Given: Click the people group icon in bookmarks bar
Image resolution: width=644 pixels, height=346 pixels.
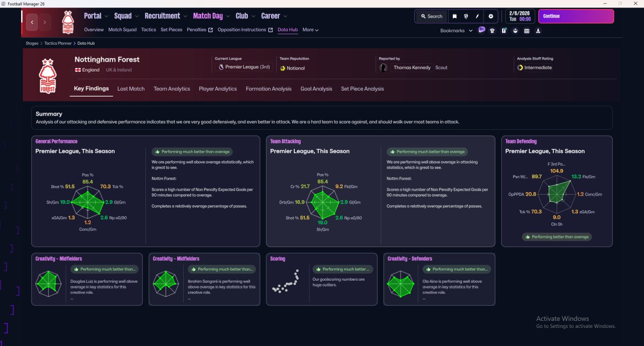Looking at the screenshot, I should pyautogui.click(x=515, y=31).
